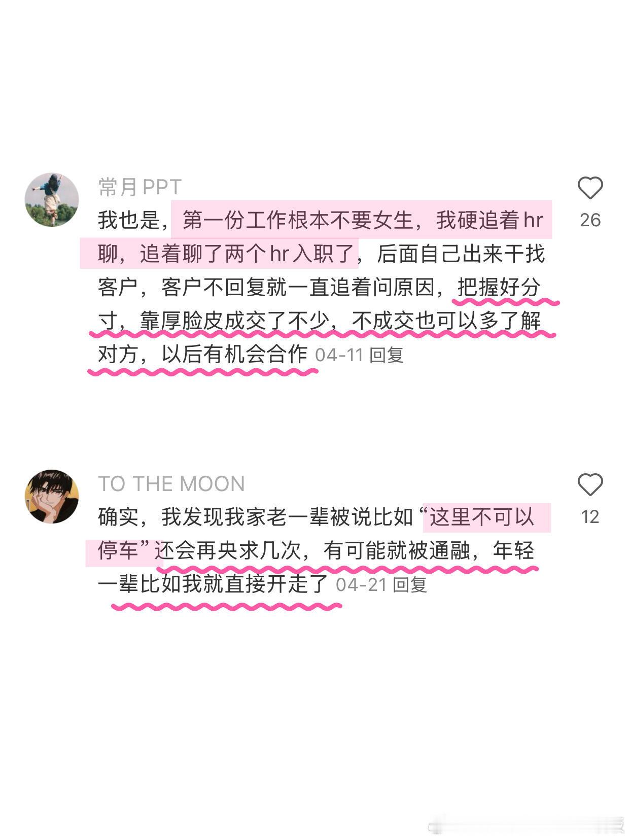The image size is (630, 840).
Task: Reply to the 04-21 comment
Action: point(410,584)
